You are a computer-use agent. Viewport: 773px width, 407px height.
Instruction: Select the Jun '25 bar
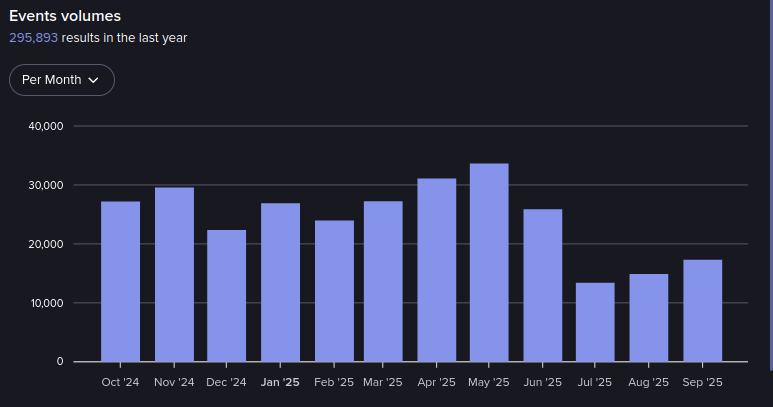point(542,285)
